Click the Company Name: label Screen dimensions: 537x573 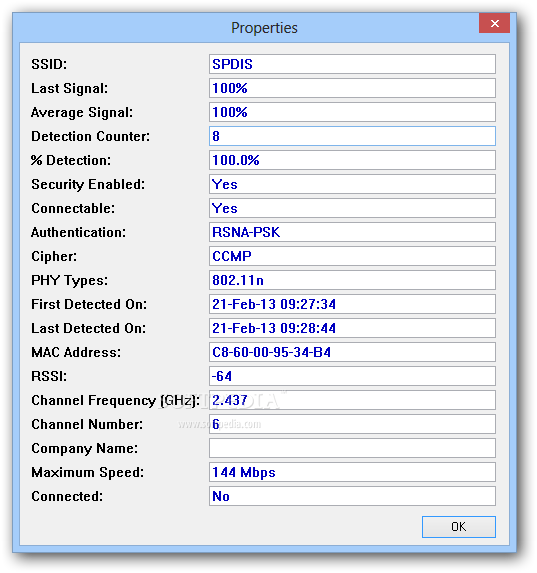(x=85, y=449)
